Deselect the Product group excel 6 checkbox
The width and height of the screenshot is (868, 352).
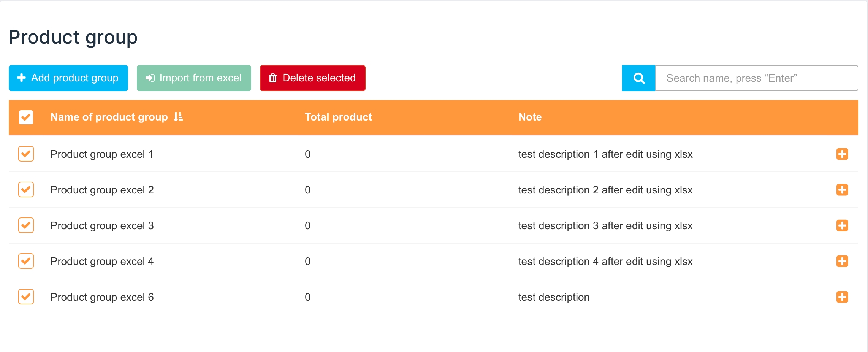26,297
